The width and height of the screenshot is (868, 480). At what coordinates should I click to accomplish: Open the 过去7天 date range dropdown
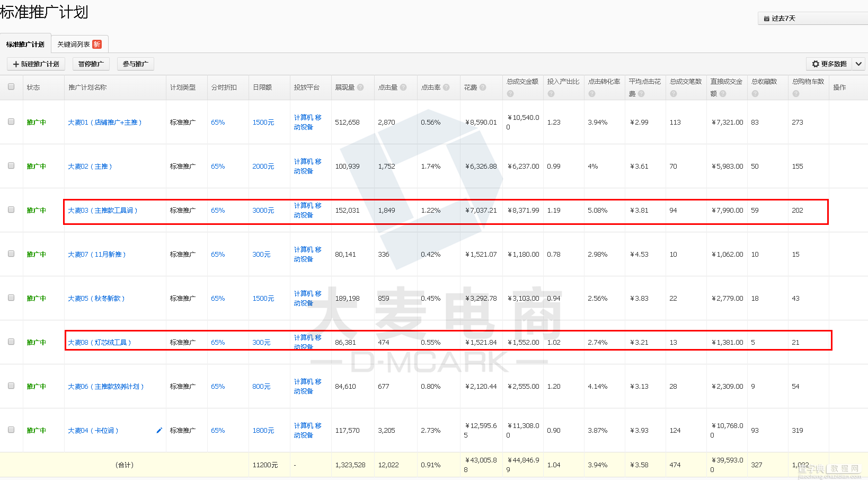coord(813,19)
